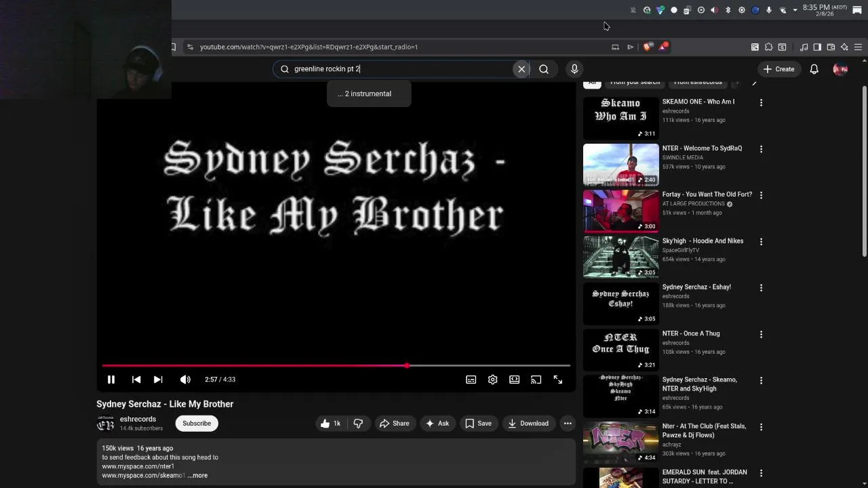The height and width of the screenshot is (488, 868).
Task: Open options for Sydney Serchaz - Eshay!
Action: pyautogui.click(x=761, y=288)
